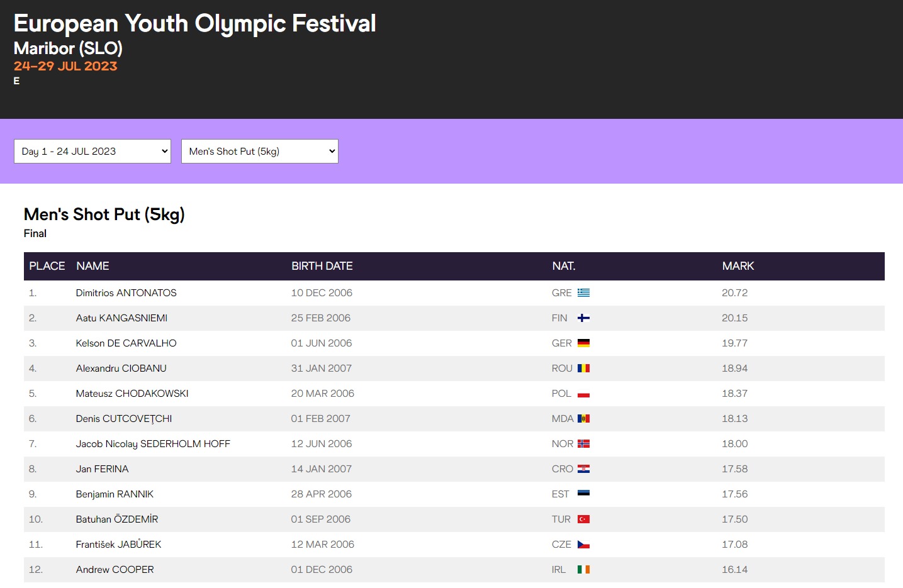Image resolution: width=903 pixels, height=588 pixels.
Task: Click the mark 18.00
Action: tap(735, 443)
